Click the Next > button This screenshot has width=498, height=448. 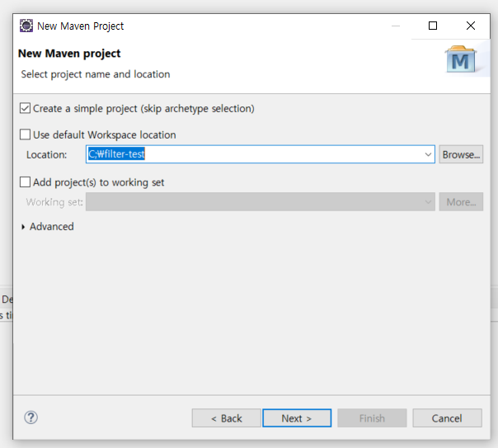click(x=297, y=418)
